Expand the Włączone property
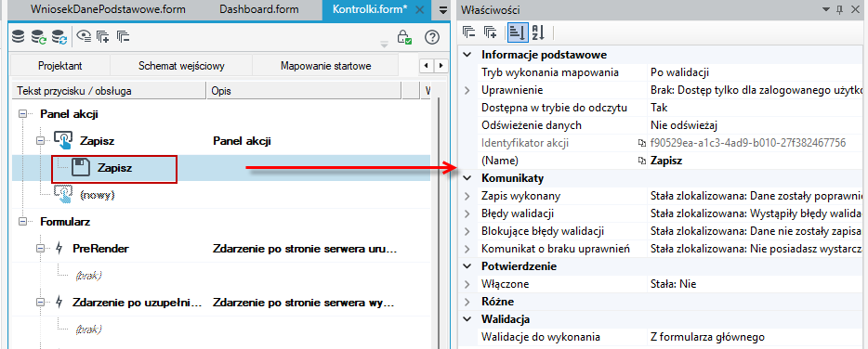868x349 pixels. (x=467, y=284)
